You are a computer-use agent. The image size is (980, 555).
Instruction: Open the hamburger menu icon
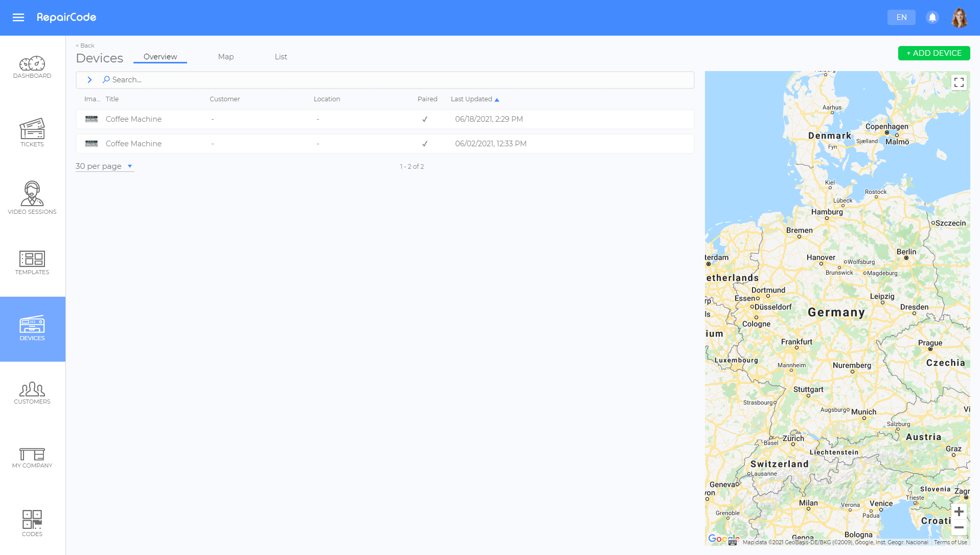coord(18,17)
